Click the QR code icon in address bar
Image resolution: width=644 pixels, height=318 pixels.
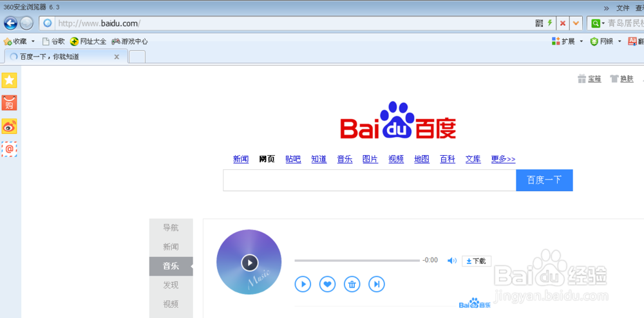539,23
